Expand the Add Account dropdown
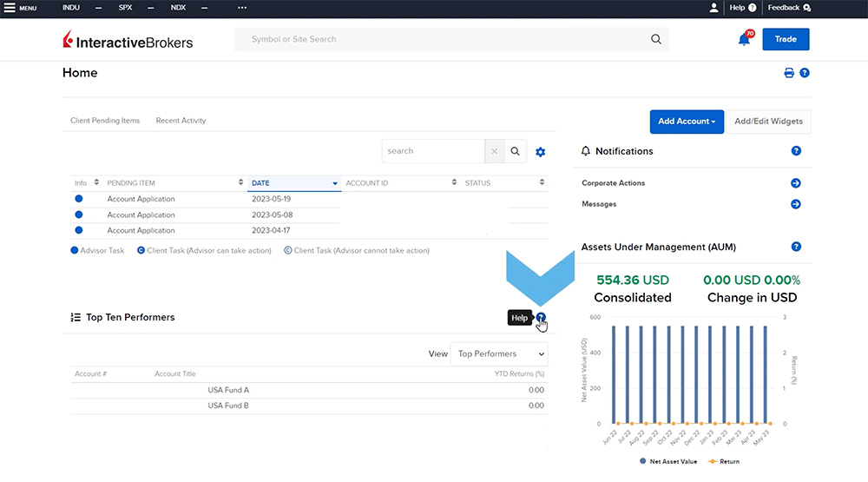 click(687, 122)
